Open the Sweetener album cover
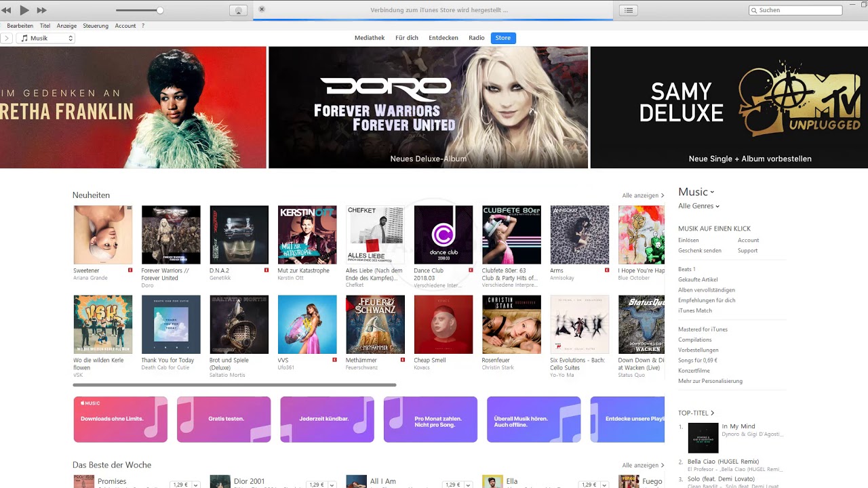 (x=103, y=235)
